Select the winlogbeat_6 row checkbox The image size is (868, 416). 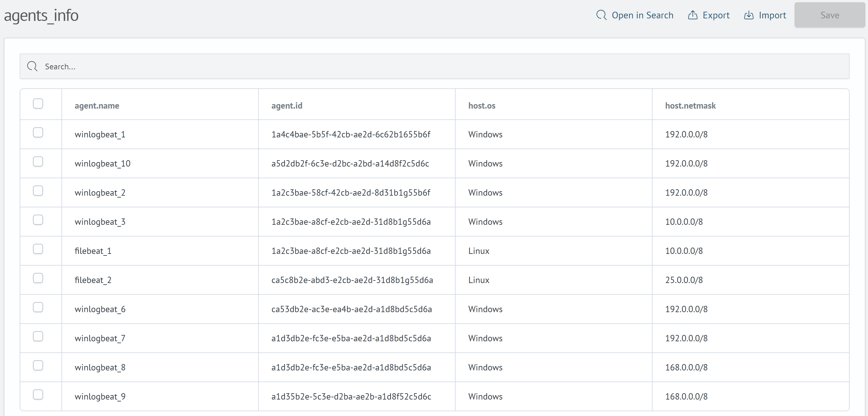38,307
